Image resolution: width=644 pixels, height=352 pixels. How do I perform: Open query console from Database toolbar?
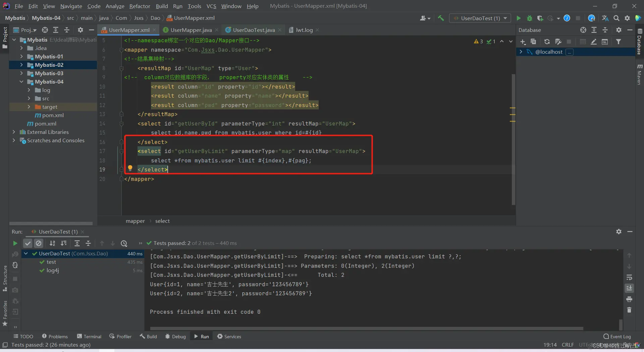pos(605,42)
